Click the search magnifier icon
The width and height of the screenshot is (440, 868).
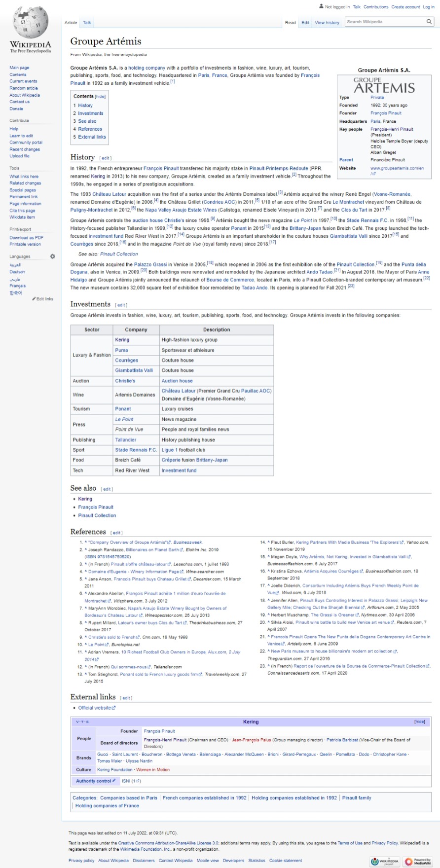429,22
